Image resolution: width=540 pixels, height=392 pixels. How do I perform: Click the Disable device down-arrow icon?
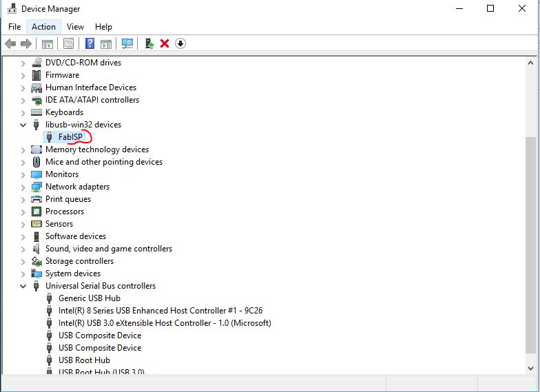pos(180,44)
